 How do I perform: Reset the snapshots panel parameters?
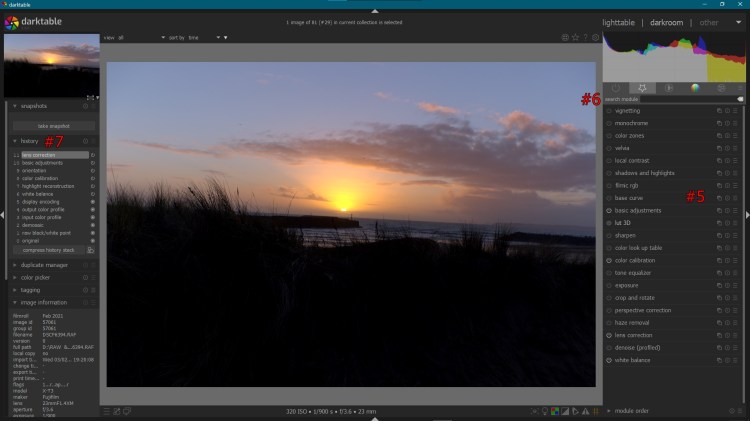pyautogui.click(x=85, y=106)
